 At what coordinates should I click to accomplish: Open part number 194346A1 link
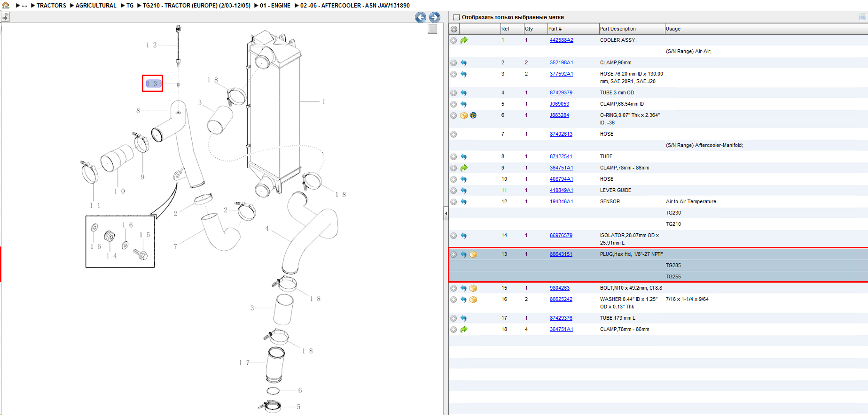click(x=562, y=202)
